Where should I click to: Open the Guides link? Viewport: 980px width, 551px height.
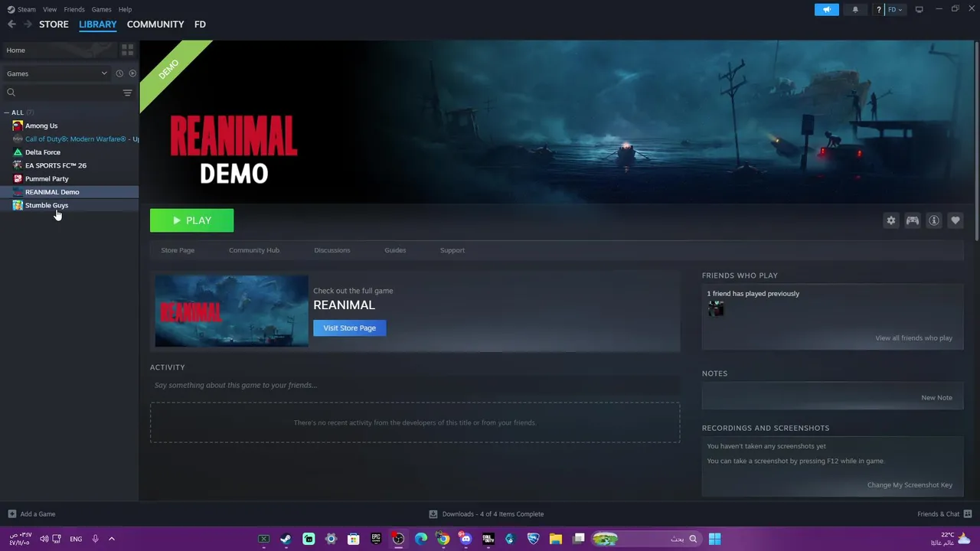(395, 250)
